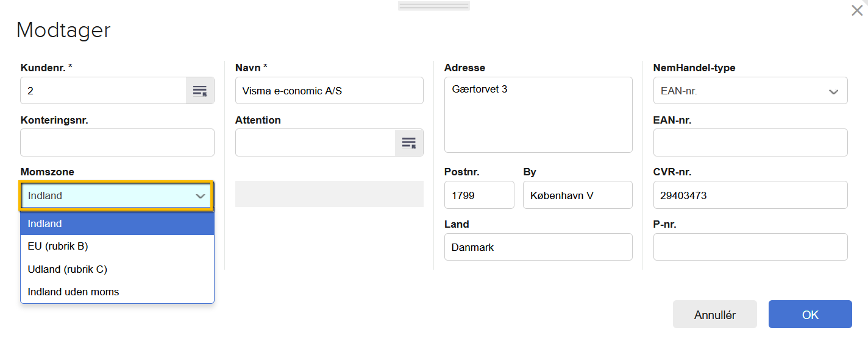Collapse the Momszone dropdown
868x344 pixels.
point(200,196)
